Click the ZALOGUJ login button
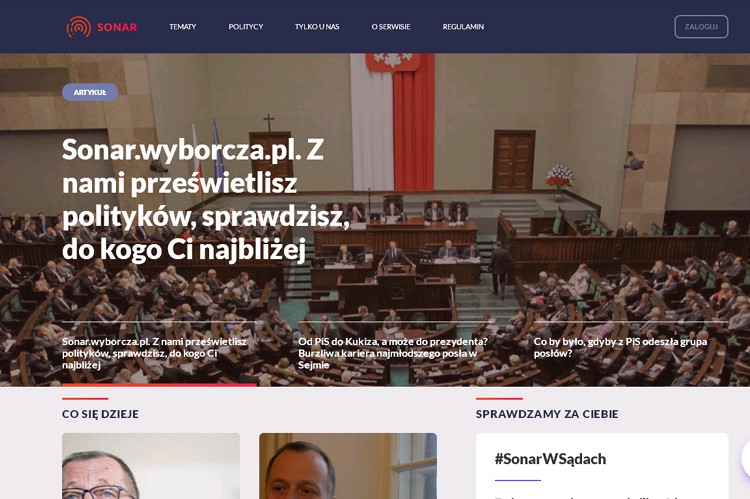 coord(701,27)
